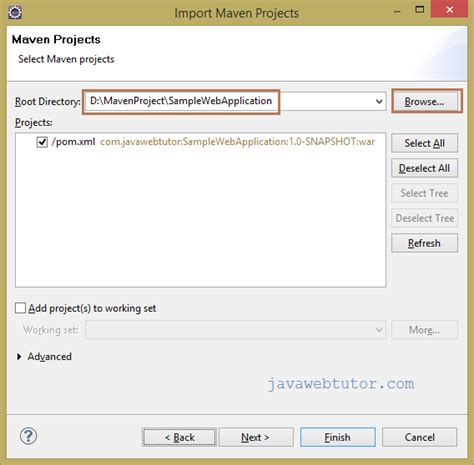Click Finish to import project
This screenshot has height=465, width=474.
click(x=338, y=437)
